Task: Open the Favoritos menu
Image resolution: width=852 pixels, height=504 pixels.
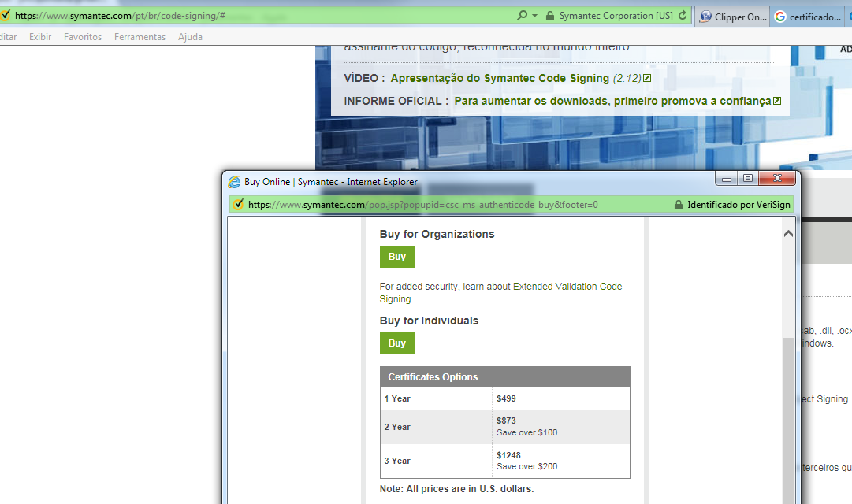Action: pos(83,37)
